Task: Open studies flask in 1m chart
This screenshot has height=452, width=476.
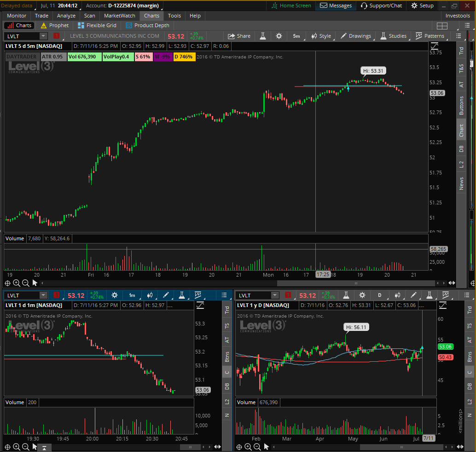Action: (181, 295)
